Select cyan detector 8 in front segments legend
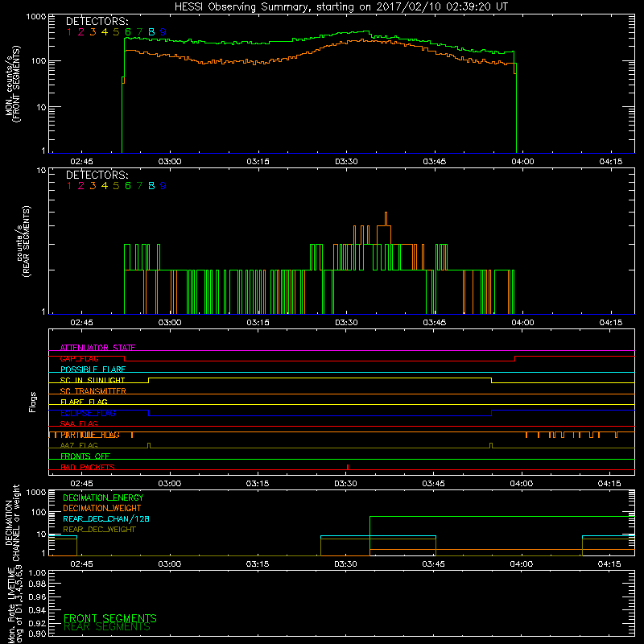The height and width of the screenshot is (644, 644). click(x=151, y=32)
